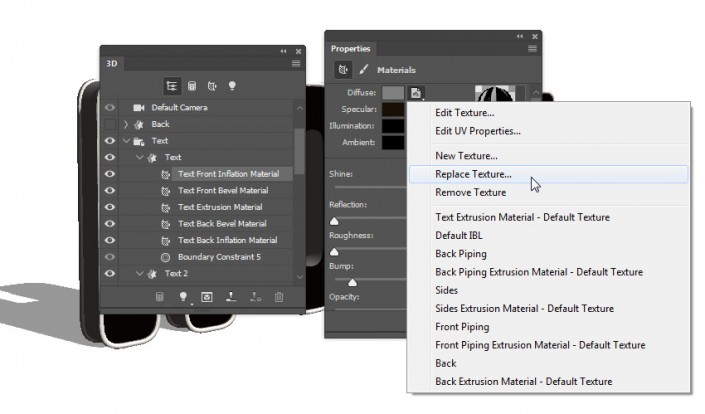The image size is (705, 414).
Task: Toggle visibility of Text Extrusion Material
Action: click(110, 207)
